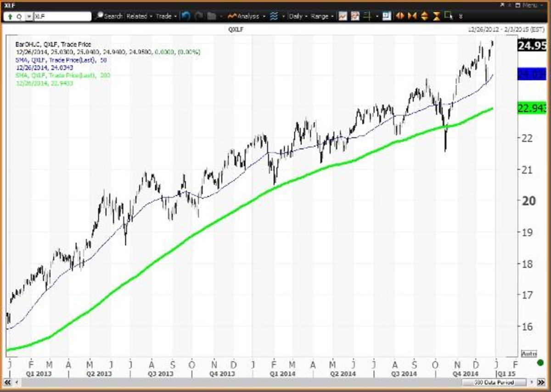Click the window restore icon beside Menu
The height and width of the screenshot is (392, 551).
tap(517, 5)
